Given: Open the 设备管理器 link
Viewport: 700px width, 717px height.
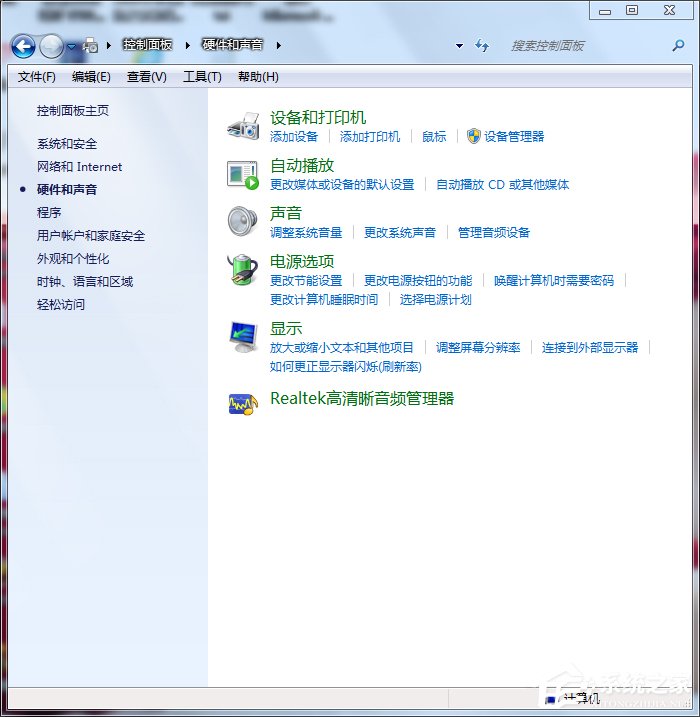Looking at the screenshot, I should point(514,137).
